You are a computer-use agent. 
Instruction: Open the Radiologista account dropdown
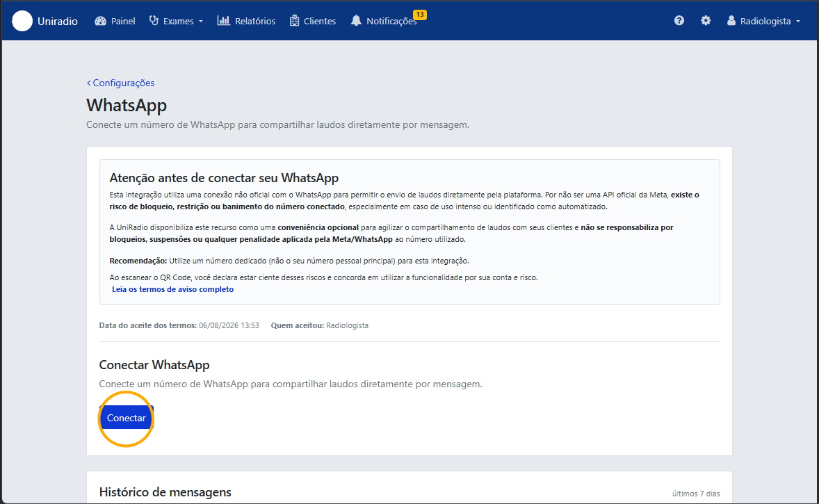pos(763,21)
